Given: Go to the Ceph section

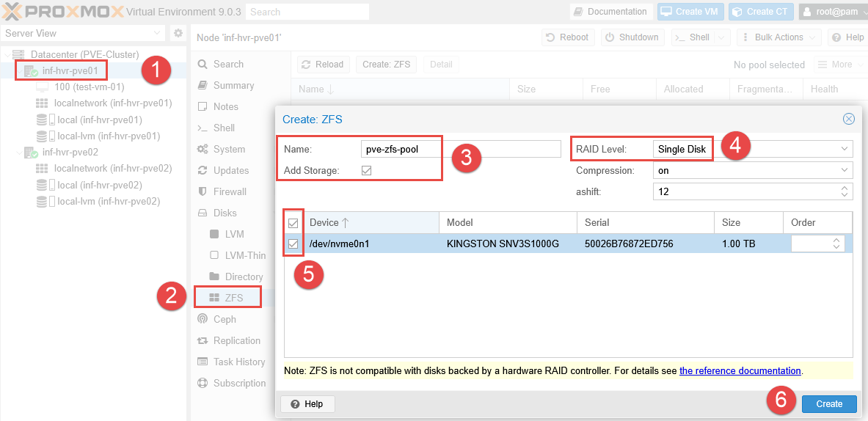Looking at the screenshot, I should point(225,319).
